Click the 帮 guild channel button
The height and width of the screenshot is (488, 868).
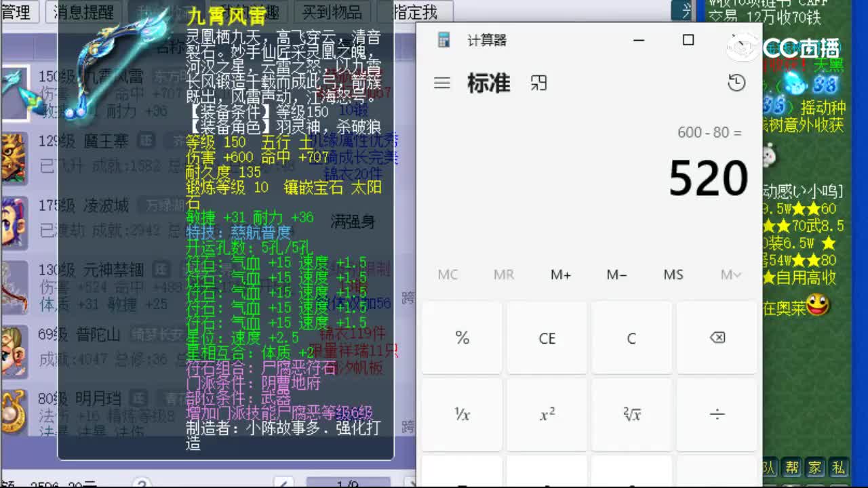(792, 468)
